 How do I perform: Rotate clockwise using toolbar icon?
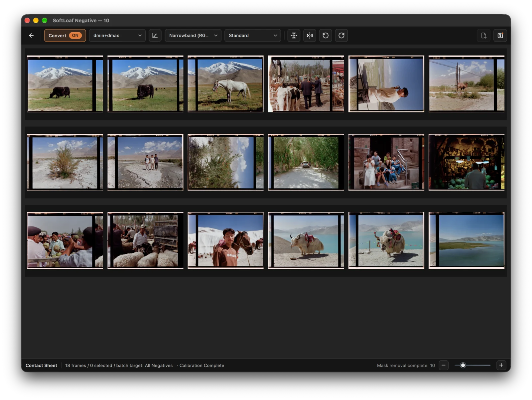coord(341,36)
